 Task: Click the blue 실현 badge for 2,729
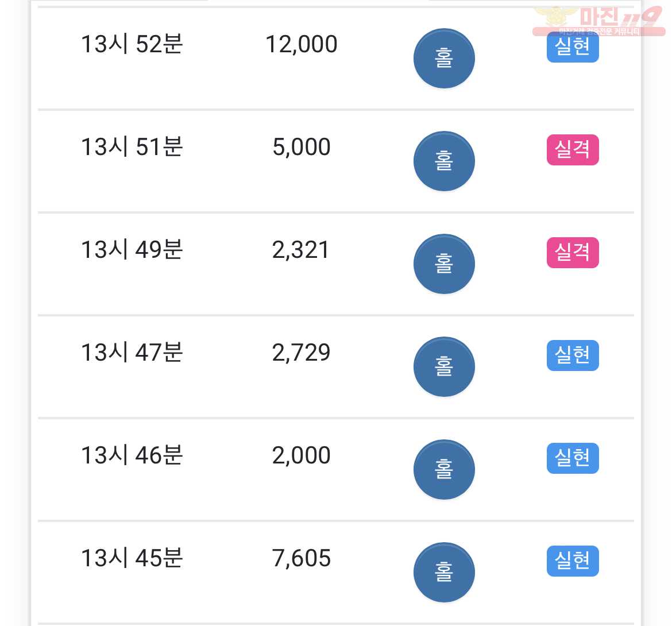coord(573,355)
